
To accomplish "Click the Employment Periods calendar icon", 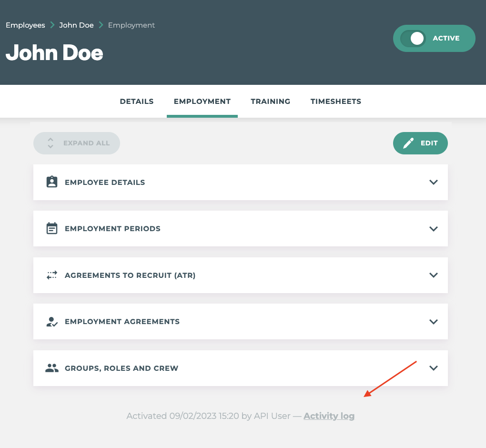I will click(52, 228).
